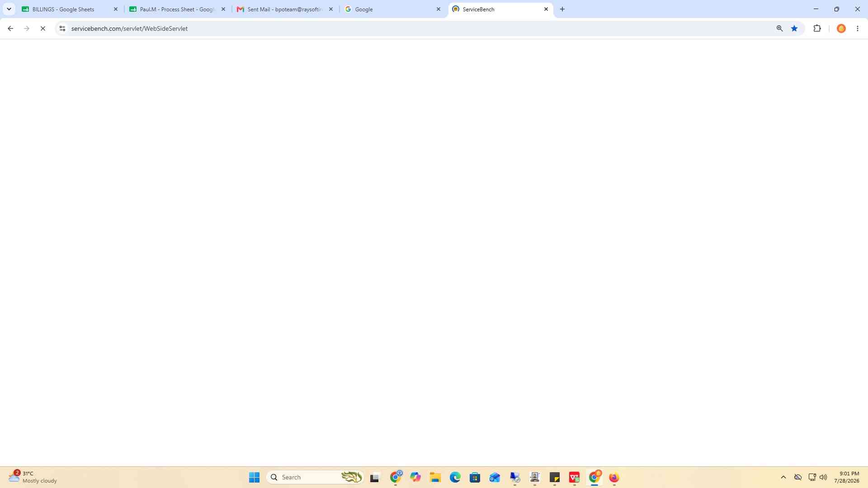Image resolution: width=868 pixels, height=488 pixels.
Task: Show hidden system tray icons
Action: (x=783, y=477)
